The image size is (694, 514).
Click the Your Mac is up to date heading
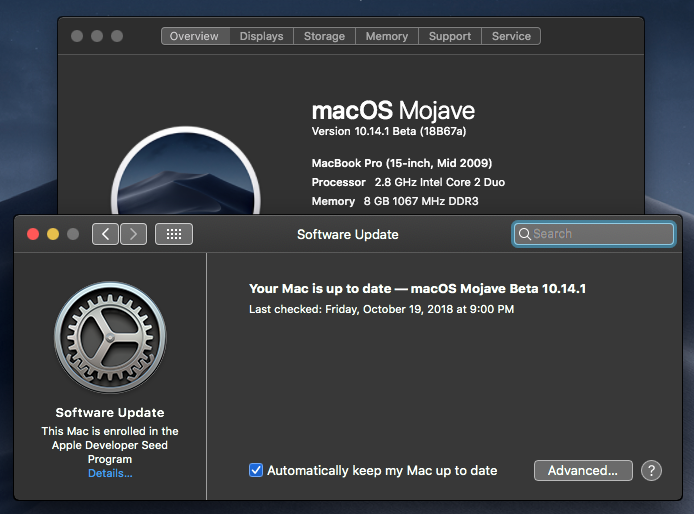(x=417, y=289)
